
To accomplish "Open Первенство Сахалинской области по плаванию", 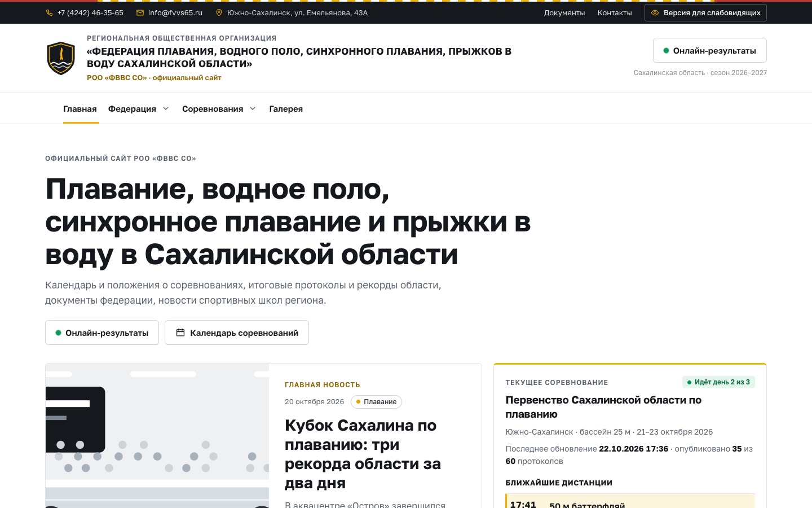I will point(603,407).
